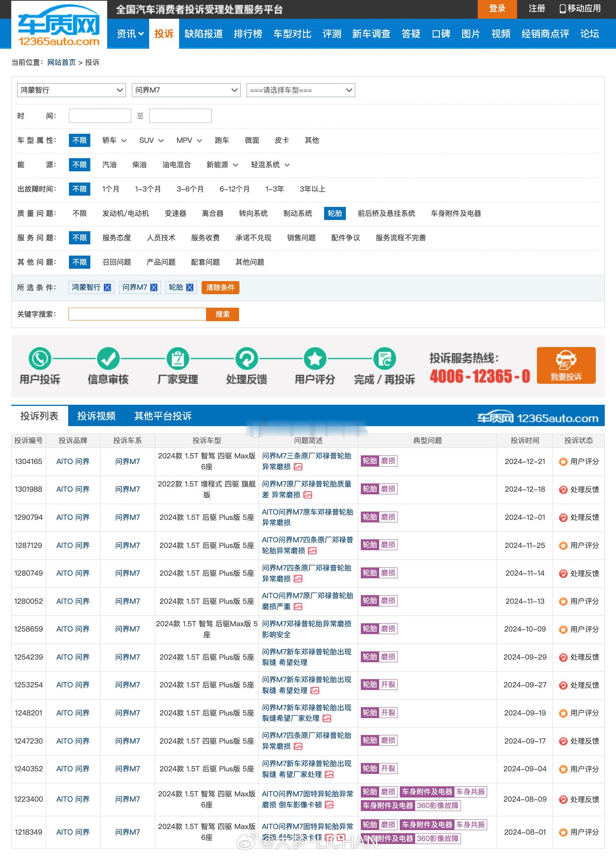Image resolution: width=616 pixels, height=856 pixels.
Task: Expand the 资讯 navigation dropdown
Action: (x=130, y=34)
